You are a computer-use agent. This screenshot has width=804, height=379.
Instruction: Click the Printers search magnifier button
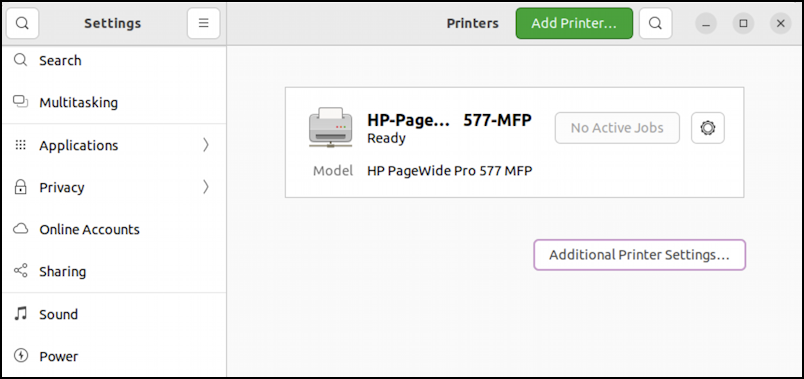(655, 23)
